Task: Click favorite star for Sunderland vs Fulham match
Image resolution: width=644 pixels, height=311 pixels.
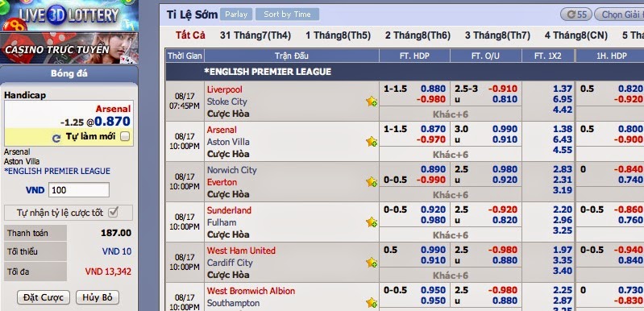Action: coord(372,222)
